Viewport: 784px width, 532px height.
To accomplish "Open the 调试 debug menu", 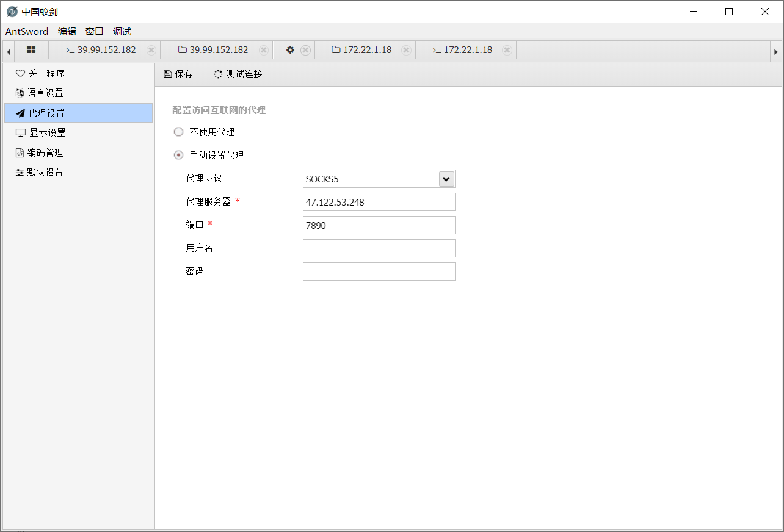I will click(122, 32).
